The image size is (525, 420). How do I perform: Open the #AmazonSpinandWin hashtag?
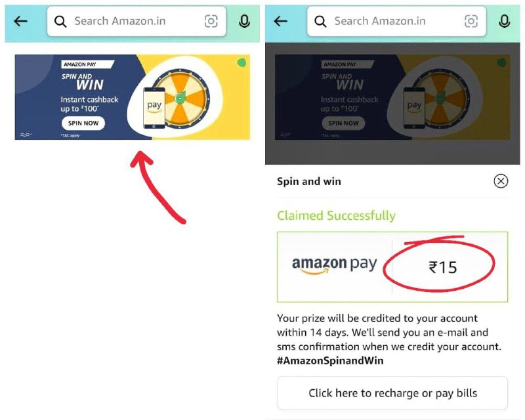(x=330, y=360)
